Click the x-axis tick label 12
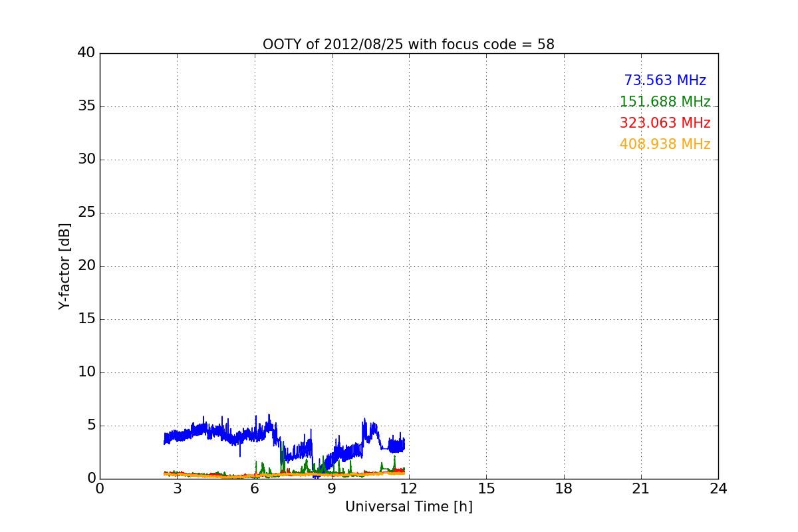The height and width of the screenshot is (532, 798). [x=409, y=489]
